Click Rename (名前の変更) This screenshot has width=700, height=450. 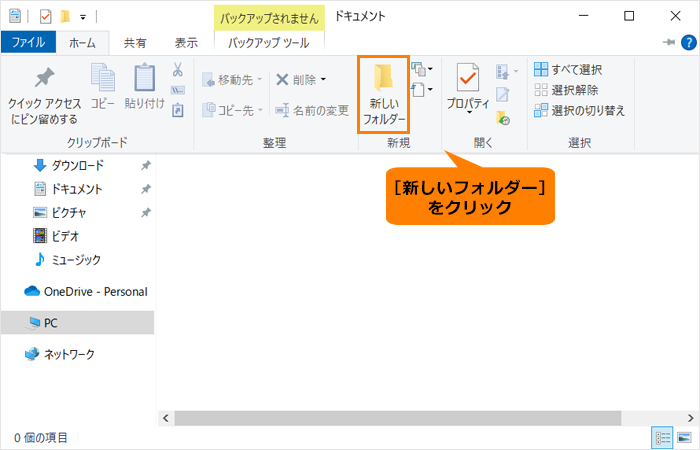[312, 110]
